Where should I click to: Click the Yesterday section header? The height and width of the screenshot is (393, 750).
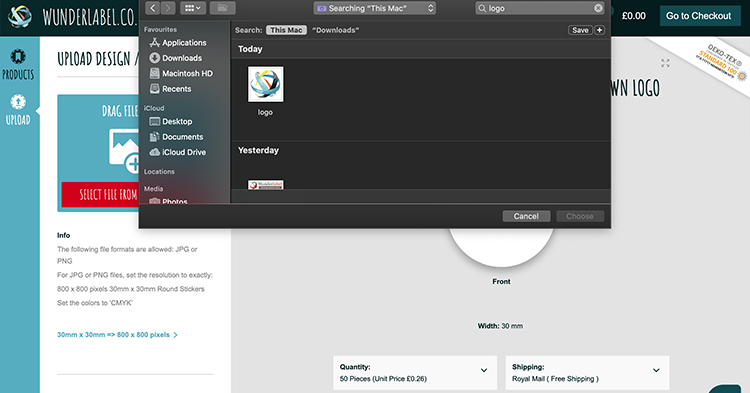pyautogui.click(x=258, y=150)
